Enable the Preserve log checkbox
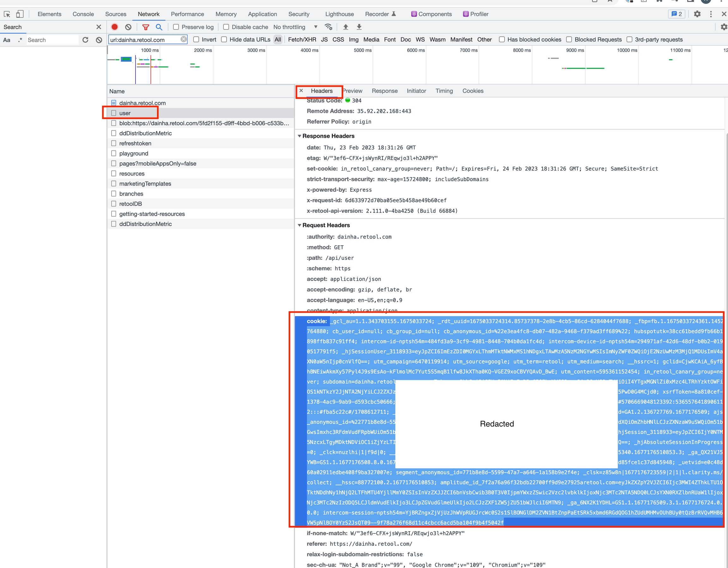The height and width of the screenshot is (568, 728). pyautogui.click(x=176, y=27)
